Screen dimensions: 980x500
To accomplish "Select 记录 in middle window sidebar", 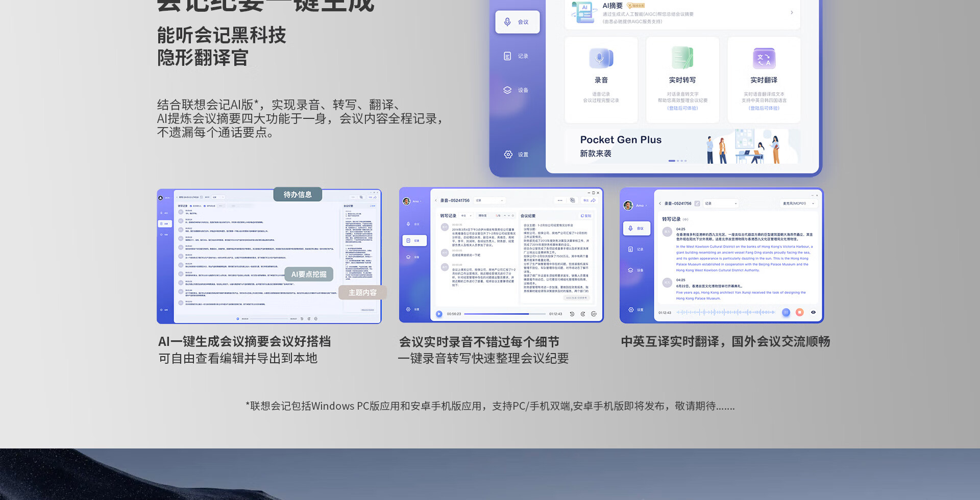I will 414,241.
